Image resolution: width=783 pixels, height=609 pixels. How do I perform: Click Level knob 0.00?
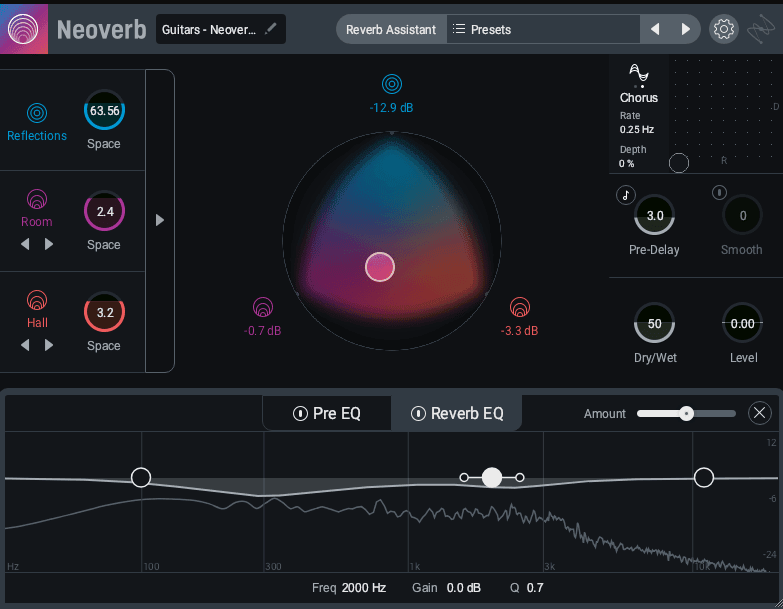click(x=743, y=323)
